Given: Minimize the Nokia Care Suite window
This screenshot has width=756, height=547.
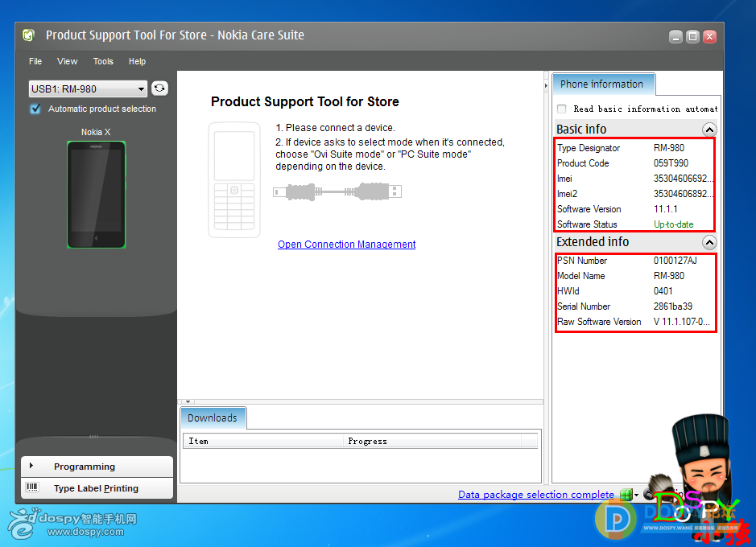Looking at the screenshot, I should [x=676, y=36].
